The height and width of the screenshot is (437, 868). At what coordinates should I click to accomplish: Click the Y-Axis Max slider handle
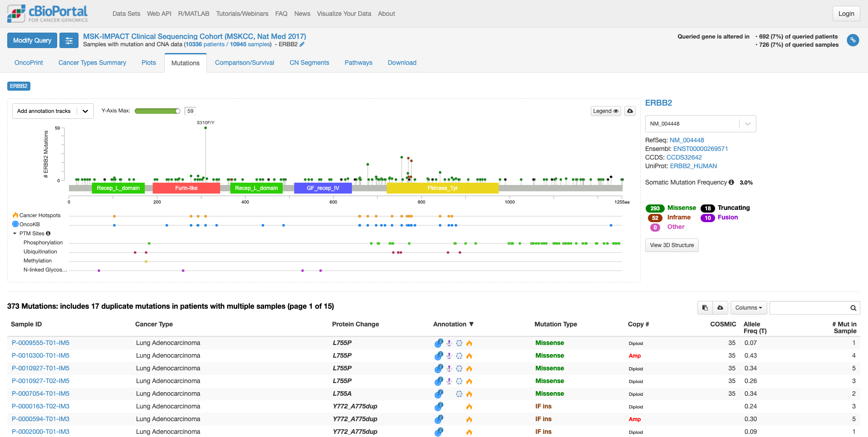pyautogui.click(x=178, y=111)
